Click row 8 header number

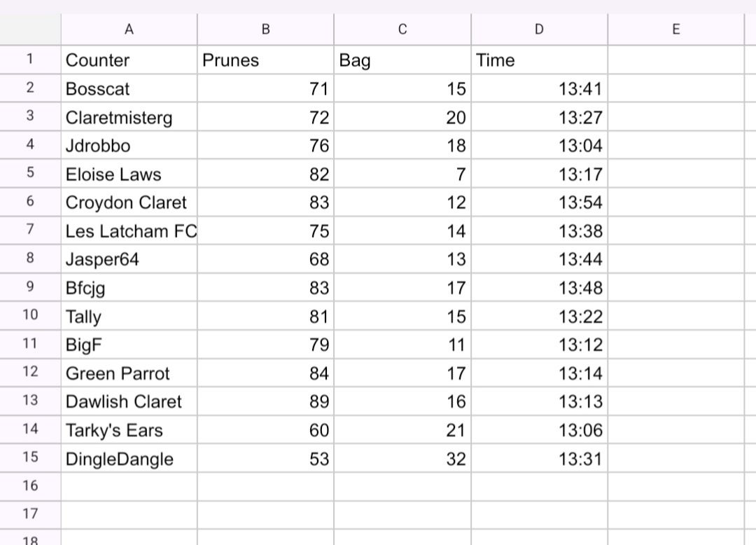tap(30, 259)
